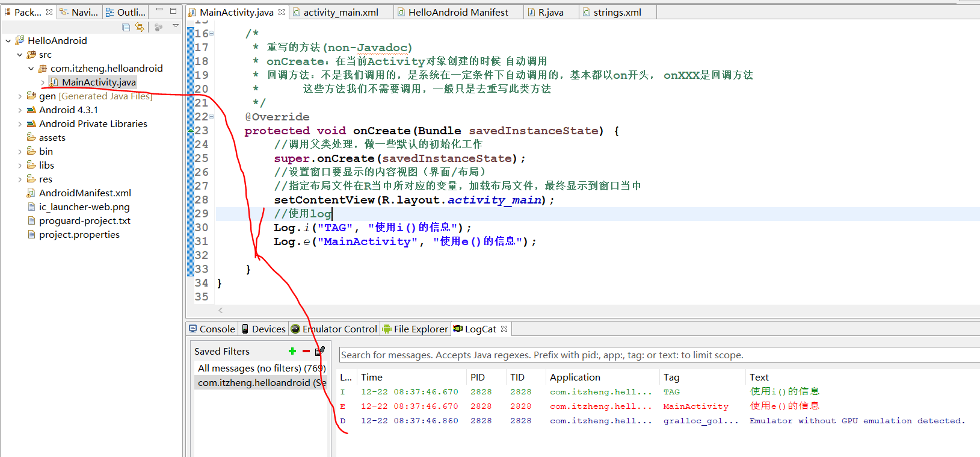Select HelloAndroid project icon
This screenshot has width=980, height=457.
click(x=20, y=40)
